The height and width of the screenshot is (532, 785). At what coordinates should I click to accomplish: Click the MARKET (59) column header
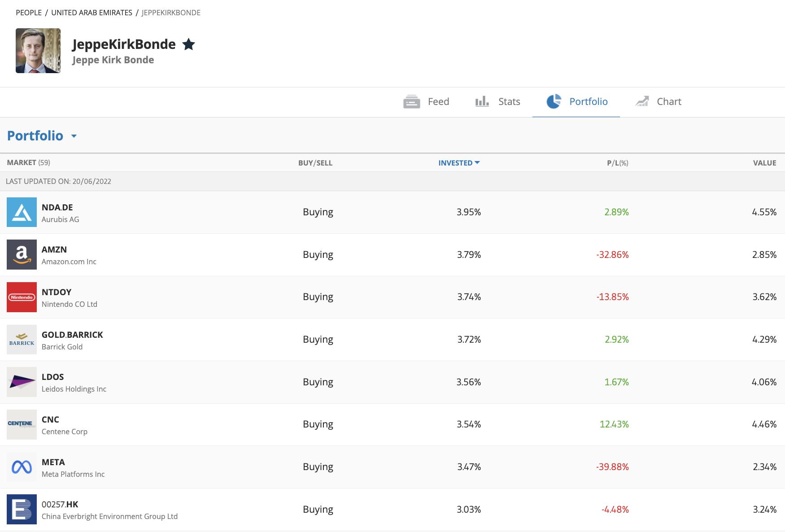(x=29, y=162)
